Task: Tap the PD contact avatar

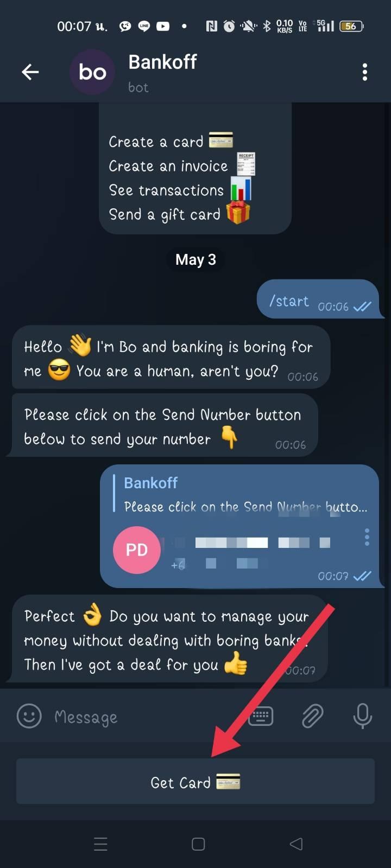Action: pos(137,550)
